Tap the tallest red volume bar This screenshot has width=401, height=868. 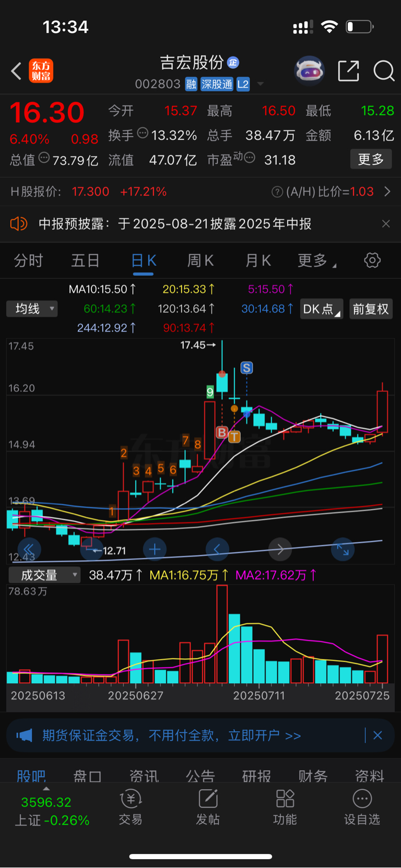pyautogui.click(x=222, y=634)
